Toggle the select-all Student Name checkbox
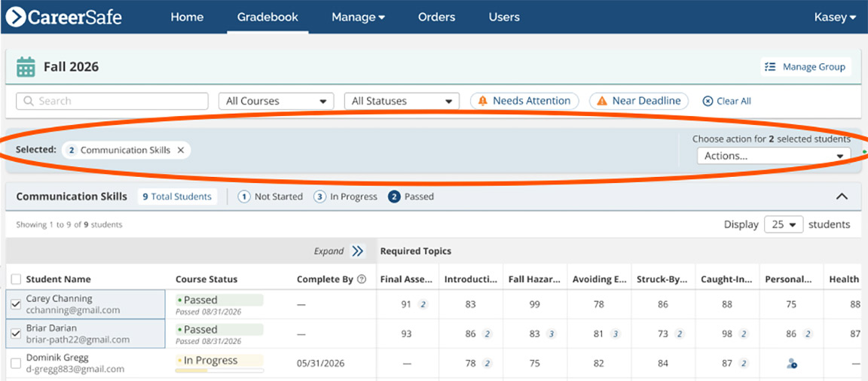 16,279
